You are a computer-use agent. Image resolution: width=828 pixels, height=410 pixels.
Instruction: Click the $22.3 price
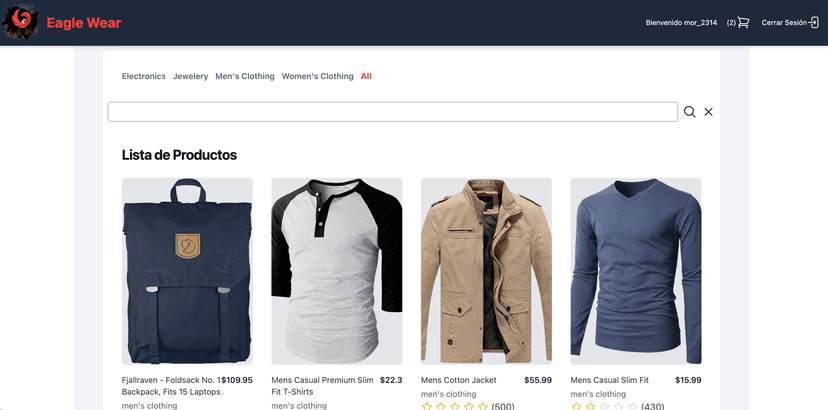pyautogui.click(x=391, y=380)
